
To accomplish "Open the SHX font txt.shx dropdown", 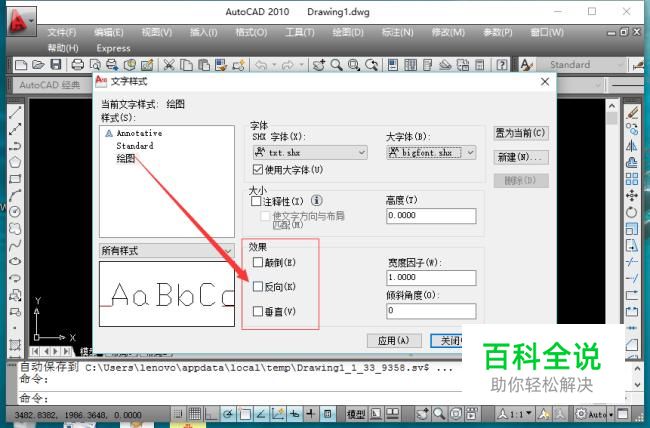I will pos(310,153).
